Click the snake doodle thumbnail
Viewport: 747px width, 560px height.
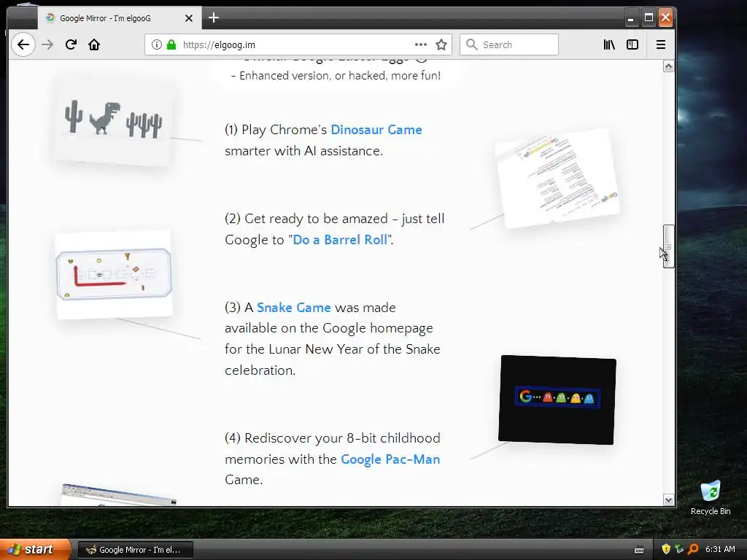tap(114, 275)
